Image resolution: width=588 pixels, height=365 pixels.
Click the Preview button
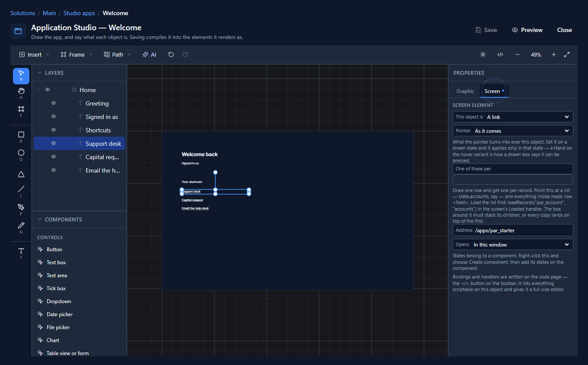tap(527, 30)
